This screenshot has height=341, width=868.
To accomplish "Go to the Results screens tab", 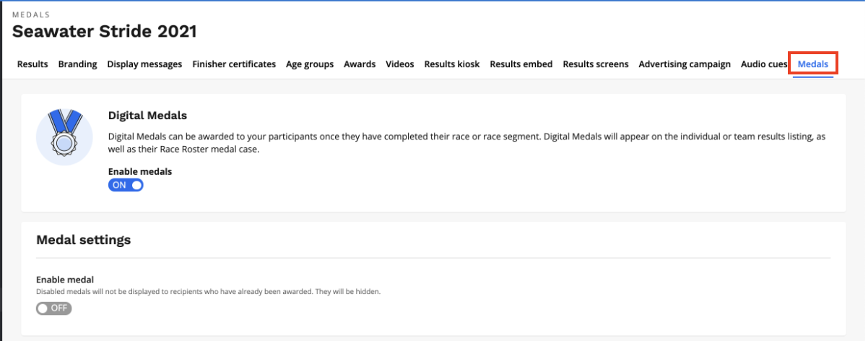I will click(x=596, y=64).
